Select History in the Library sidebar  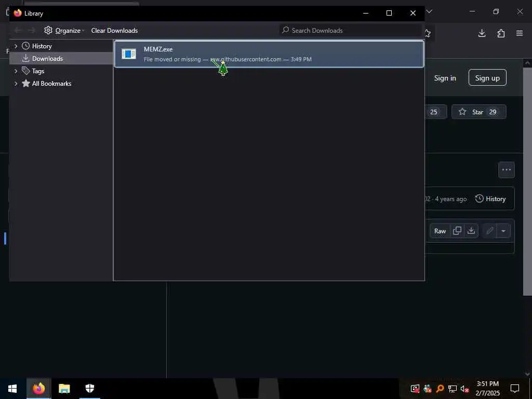(42, 46)
